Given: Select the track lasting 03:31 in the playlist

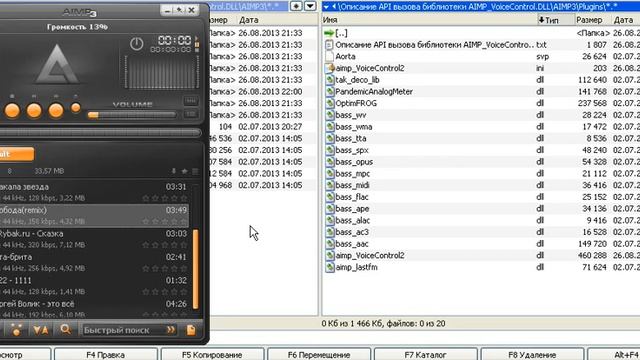Looking at the screenshot, I should pyautogui.click(x=94, y=192).
